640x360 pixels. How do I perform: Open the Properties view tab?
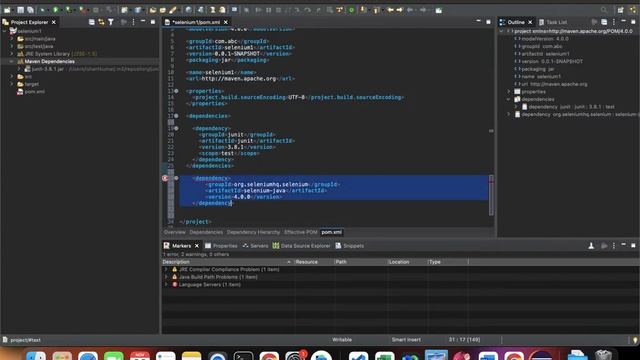pos(221,246)
